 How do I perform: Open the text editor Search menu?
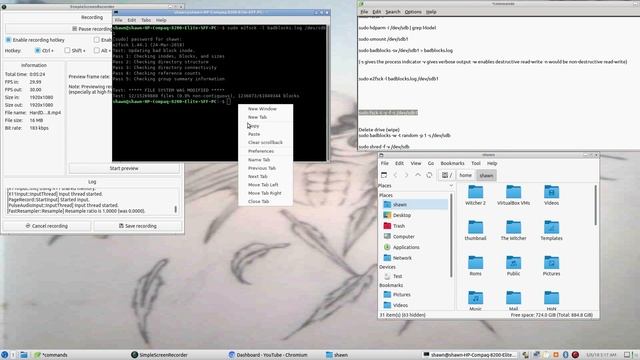pos(393,12)
